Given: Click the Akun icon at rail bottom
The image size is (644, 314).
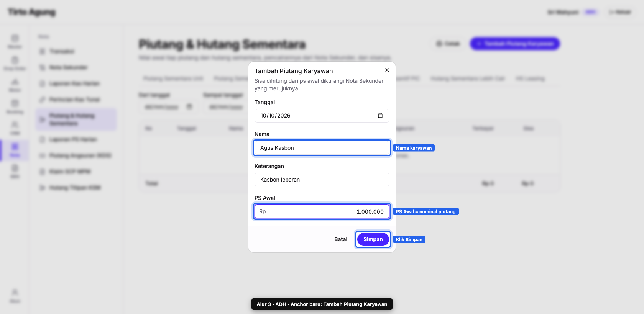Looking at the screenshot, I should coord(15,292).
